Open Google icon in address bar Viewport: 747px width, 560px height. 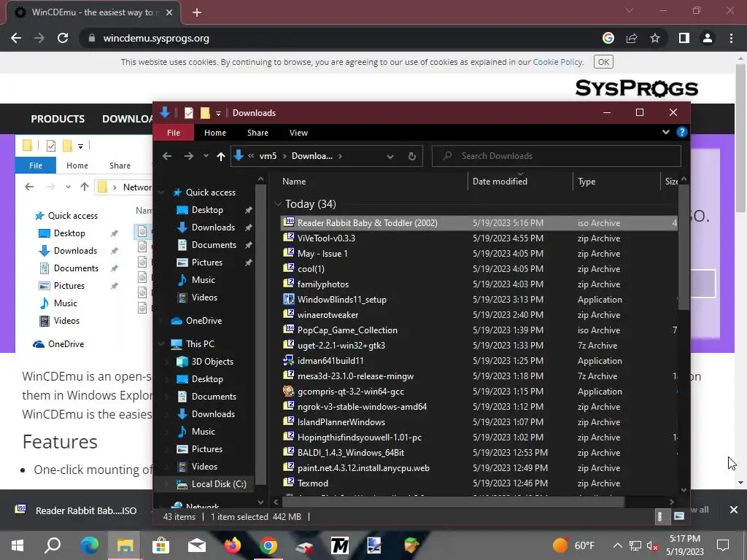(x=608, y=38)
